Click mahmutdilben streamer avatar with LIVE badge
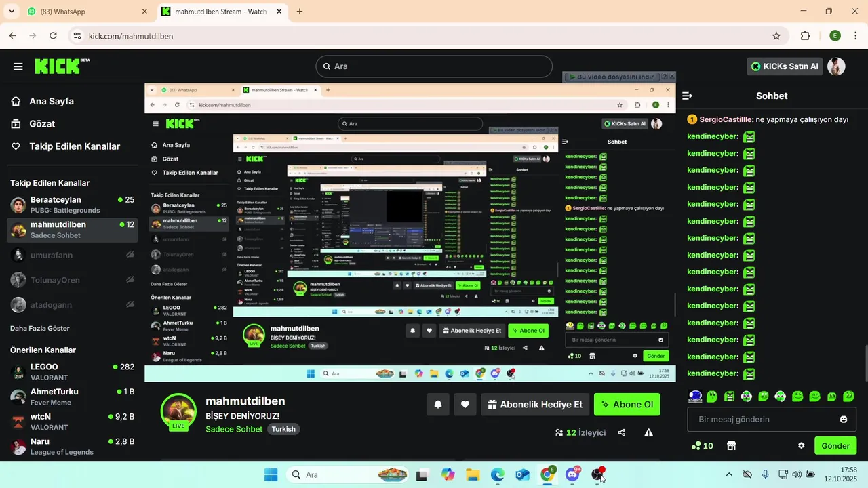868x488 pixels. 178,411
